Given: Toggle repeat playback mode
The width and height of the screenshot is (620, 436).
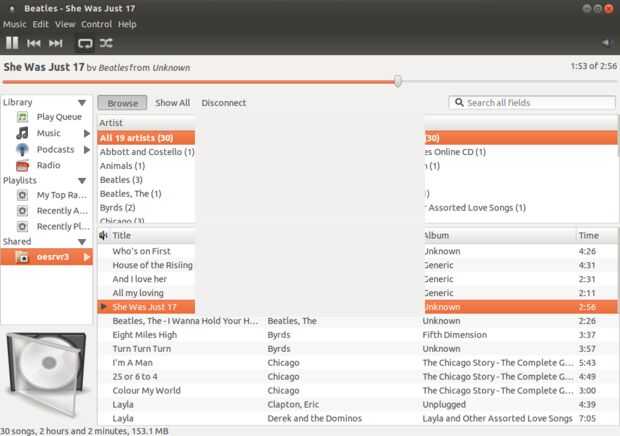Looking at the screenshot, I should pyautogui.click(x=85, y=43).
